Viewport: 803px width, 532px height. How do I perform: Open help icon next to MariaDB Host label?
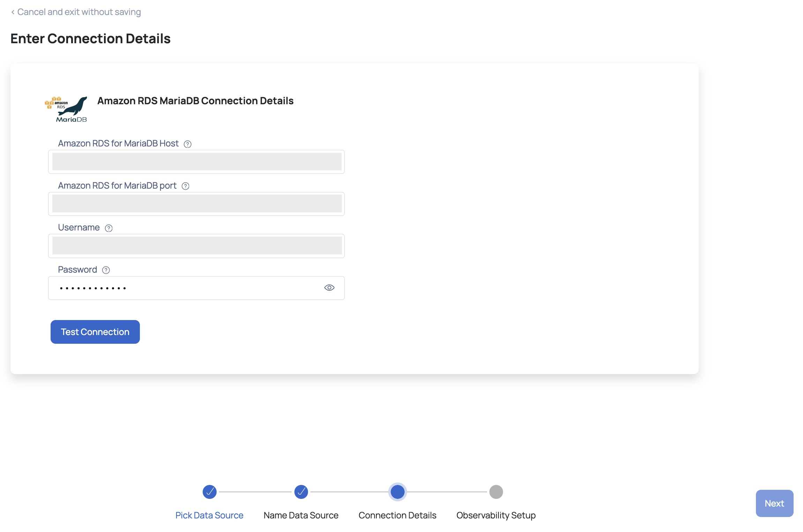(x=188, y=144)
